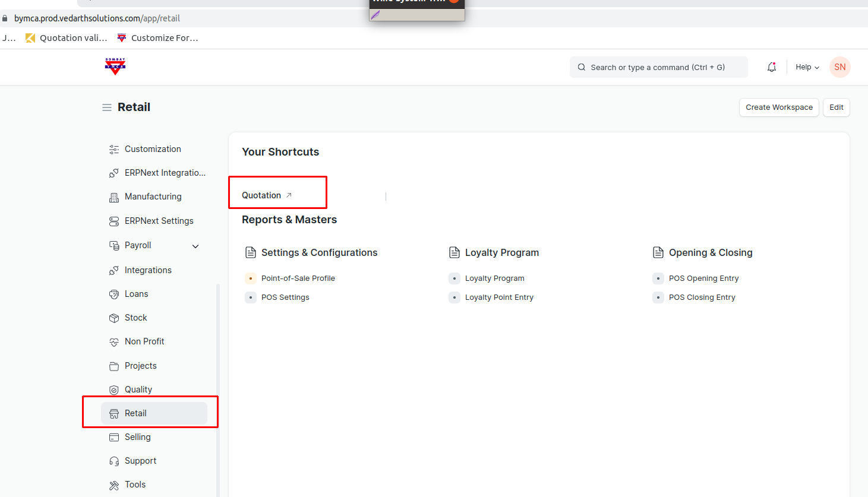868x497 pixels.
Task: Click the Manufacturing building icon
Action: click(114, 197)
